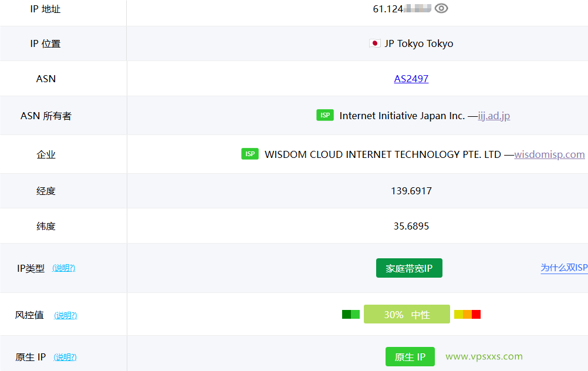Select the partial IP text 61.124
This screenshot has height=371, width=588.
388,9
